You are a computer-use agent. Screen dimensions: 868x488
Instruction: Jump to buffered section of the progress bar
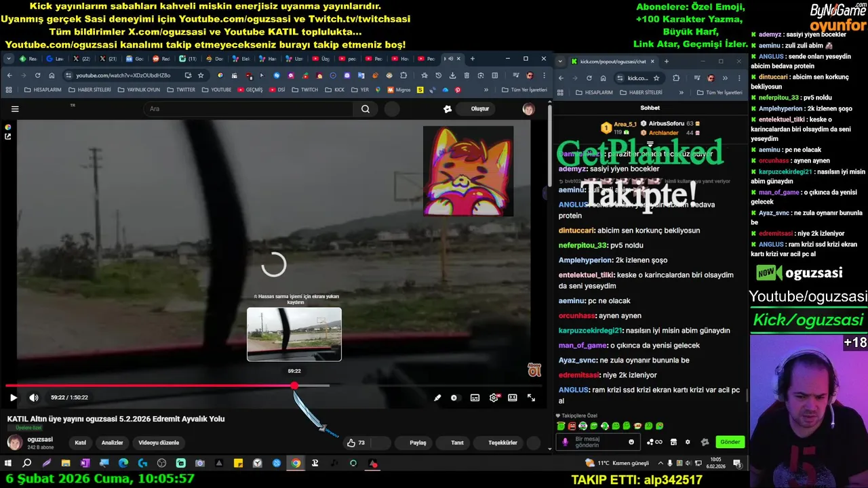coord(313,386)
